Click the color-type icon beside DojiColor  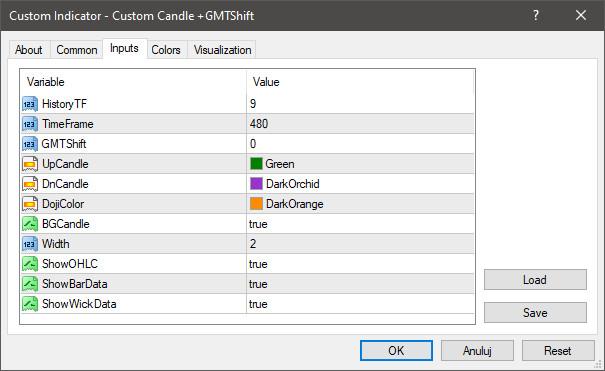30,204
